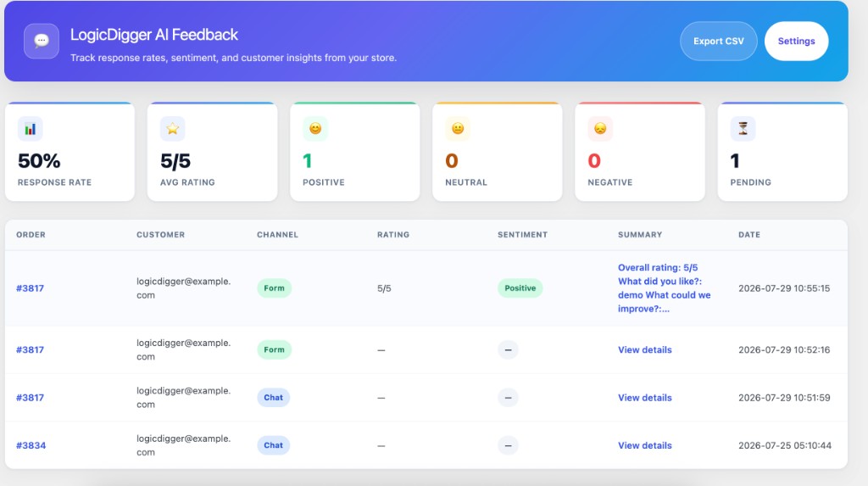Click the PENDING label
This screenshot has width=868, height=486.
[x=750, y=182]
